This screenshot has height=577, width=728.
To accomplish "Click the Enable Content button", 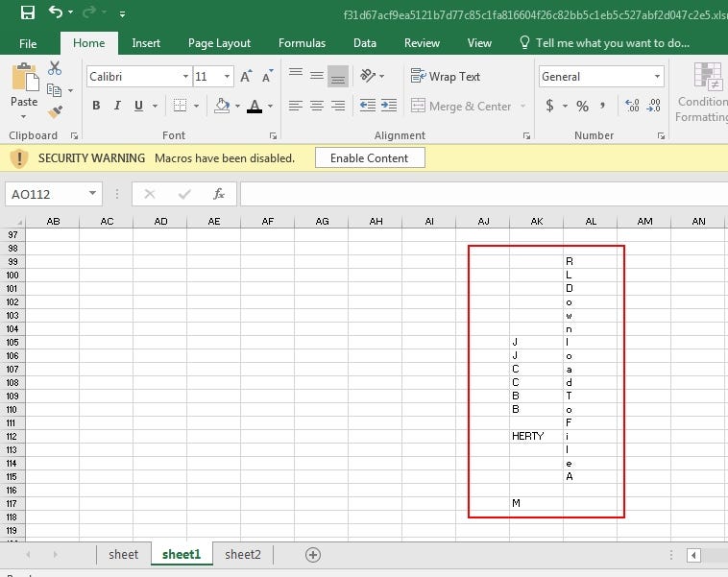I will [x=370, y=158].
